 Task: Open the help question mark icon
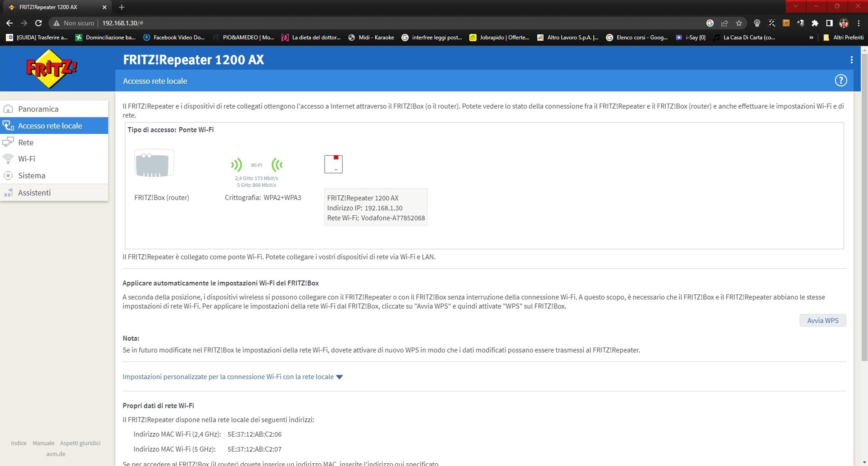tap(841, 81)
